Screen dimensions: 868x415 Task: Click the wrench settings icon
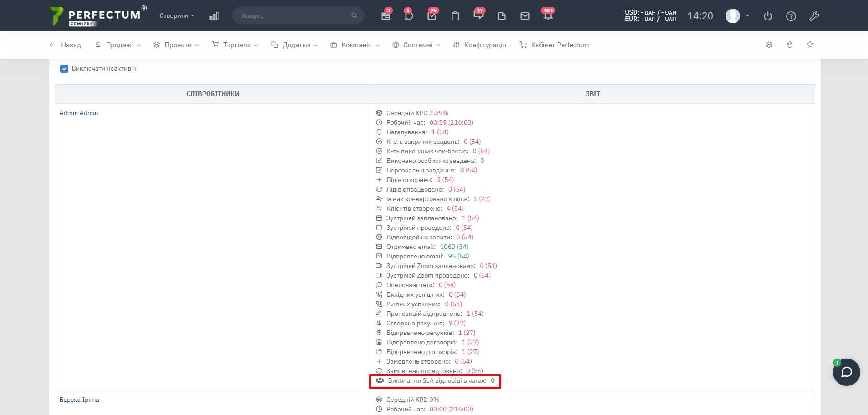(814, 16)
